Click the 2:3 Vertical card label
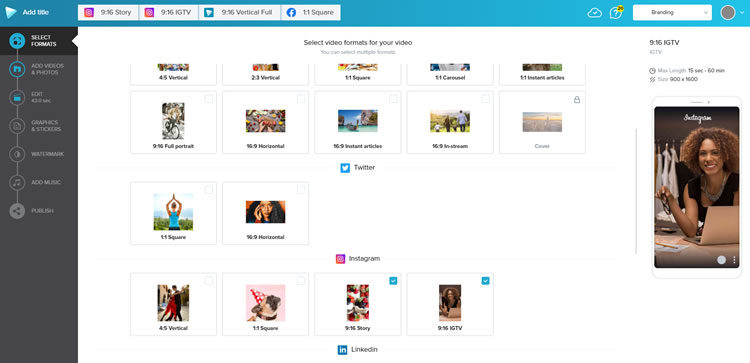The width and height of the screenshot is (750, 363). (265, 77)
